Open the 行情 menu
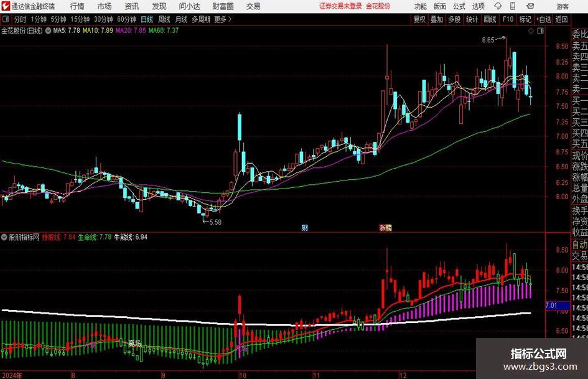 (x=77, y=6)
